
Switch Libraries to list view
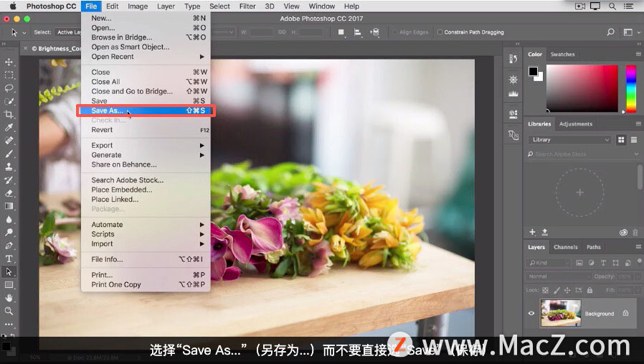coord(634,140)
